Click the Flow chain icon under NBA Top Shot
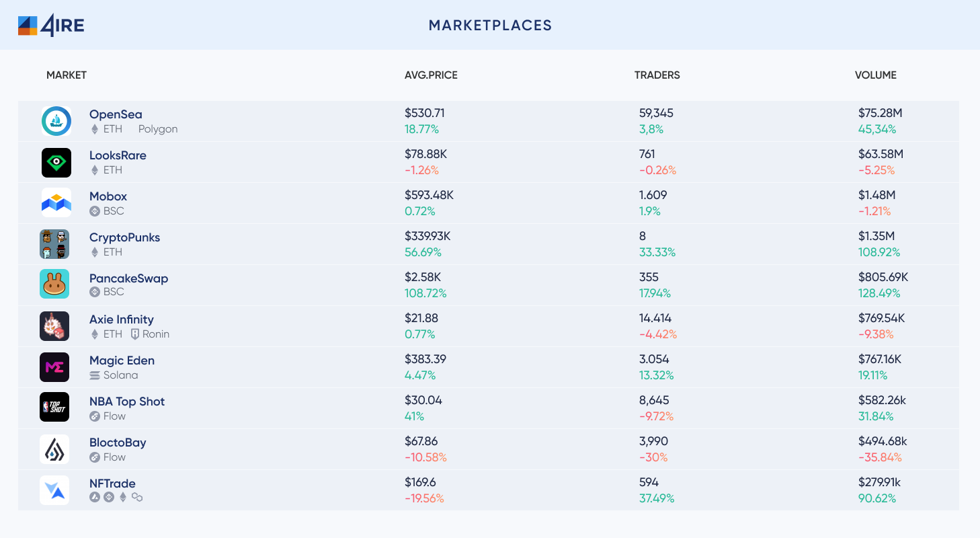The width and height of the screenshot is (980, 538). click(95, 416)
